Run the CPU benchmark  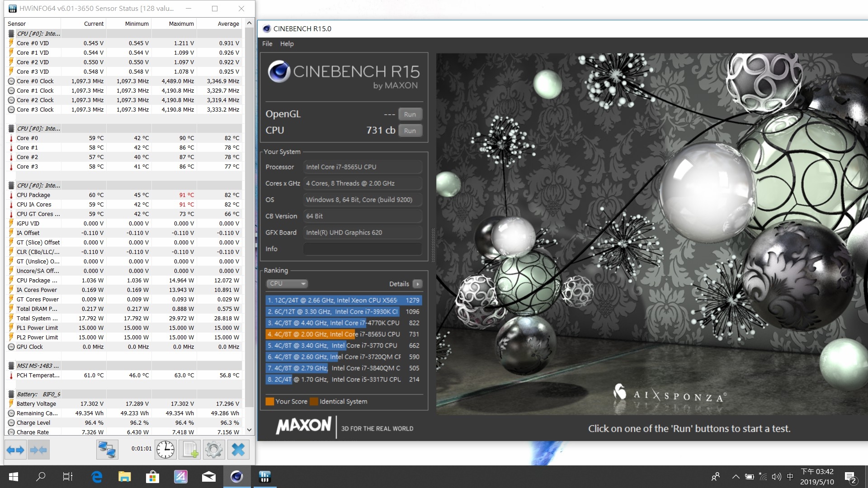click(x=410, y=131)
